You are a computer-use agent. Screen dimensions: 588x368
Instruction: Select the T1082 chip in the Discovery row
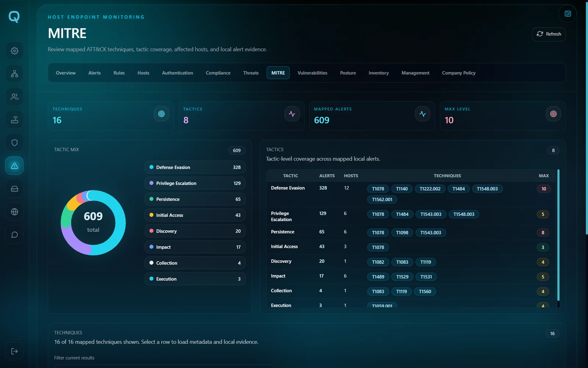point(378,262)
